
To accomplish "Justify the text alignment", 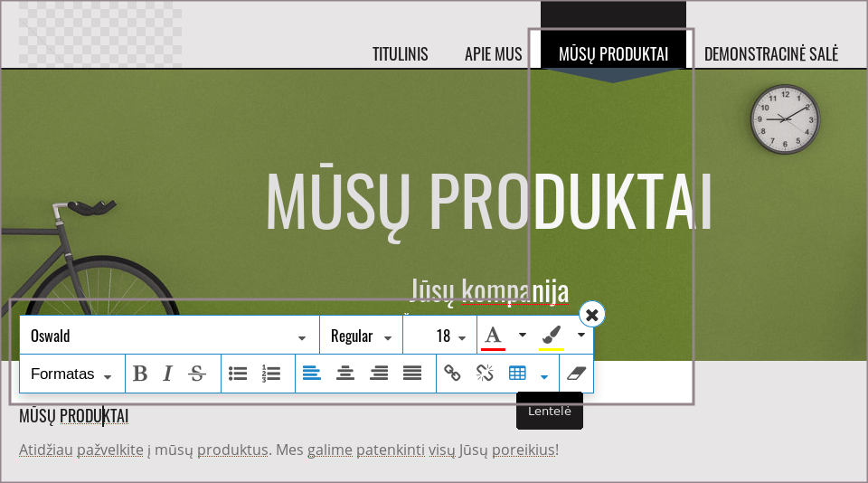I will point(412,374).
